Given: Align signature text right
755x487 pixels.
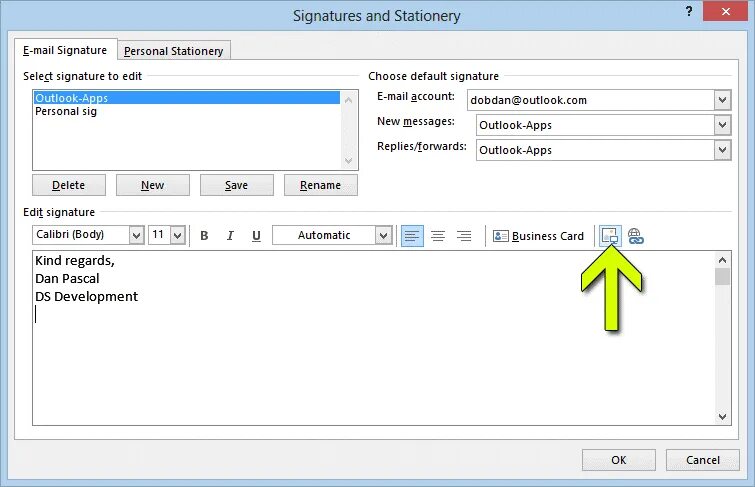Looking at the screenshot, I should pos(464,236).
